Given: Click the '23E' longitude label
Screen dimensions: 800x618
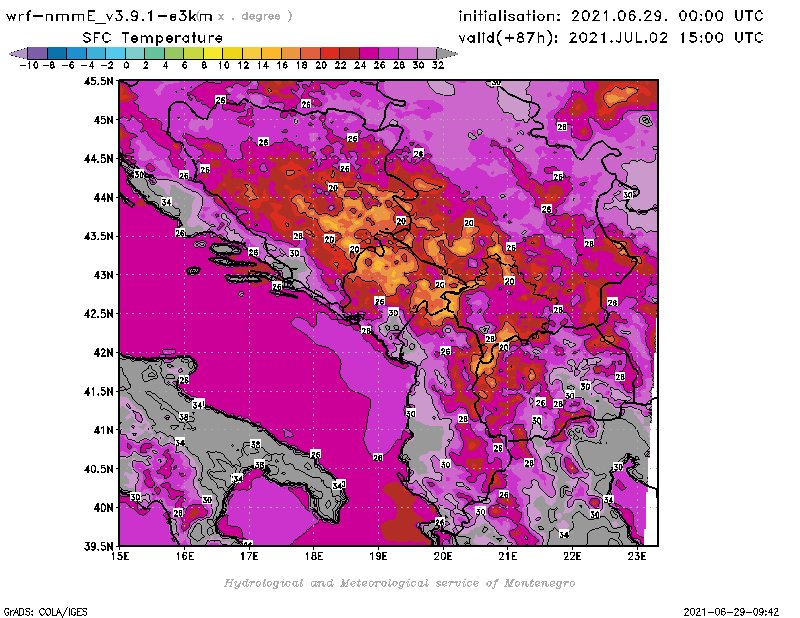Looking at the screenshot, I should coord(637,556).
